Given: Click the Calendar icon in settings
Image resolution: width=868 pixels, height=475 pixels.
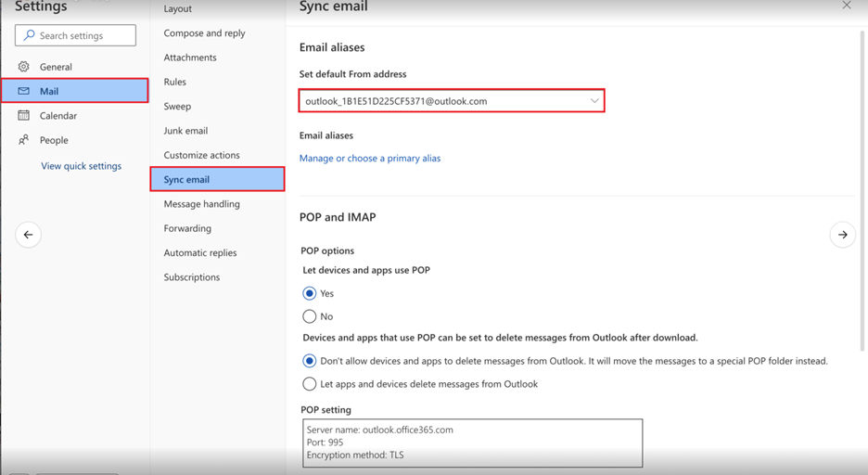Looking at the screenshot, I should [x=24, y=116].
